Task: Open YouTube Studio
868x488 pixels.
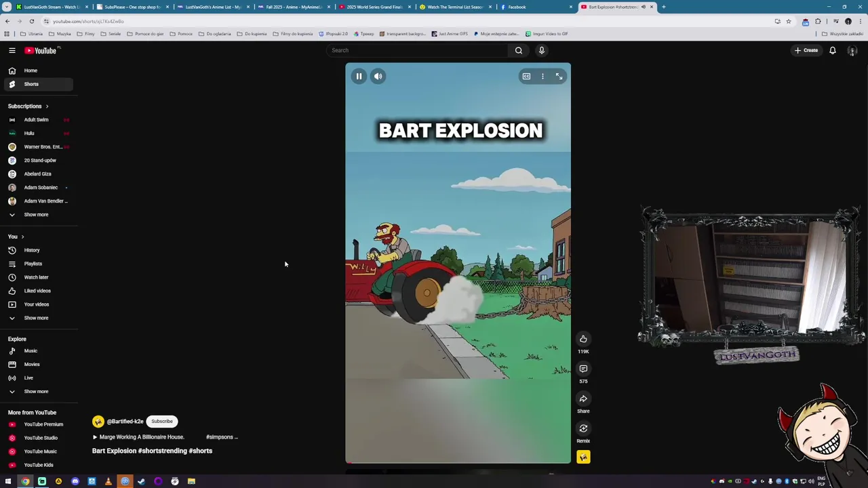Action: [x=37, y=438]
